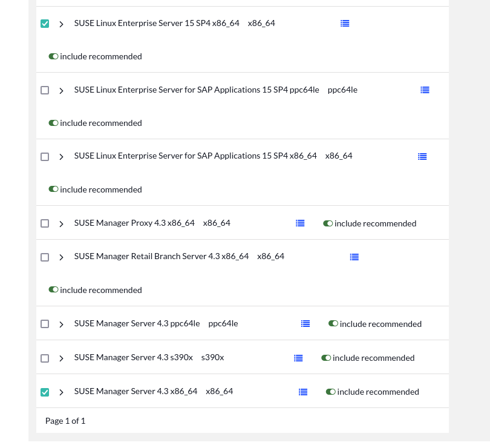Select SUSE Manager Proxy 4.3 x86_64 checkbox
The width and height of the screenshot is (490, 448).
pos(45,223)
